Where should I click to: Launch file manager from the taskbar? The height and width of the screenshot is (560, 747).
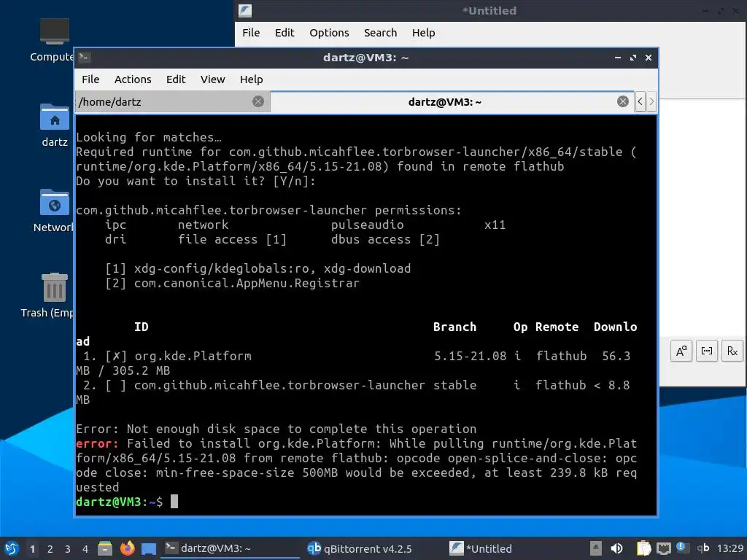[105, 548]
